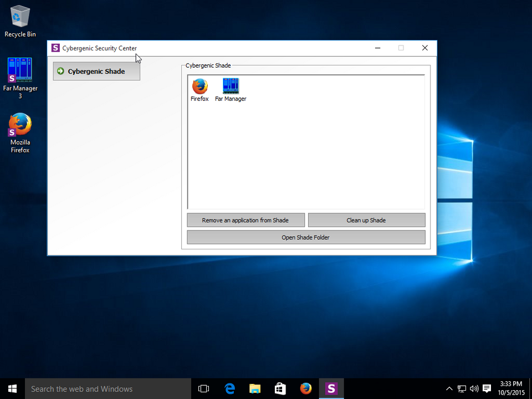The image size is (532, 399).
Task: Open the Windows Start menu
Action: pyautogui.click(x=12, y=388)
